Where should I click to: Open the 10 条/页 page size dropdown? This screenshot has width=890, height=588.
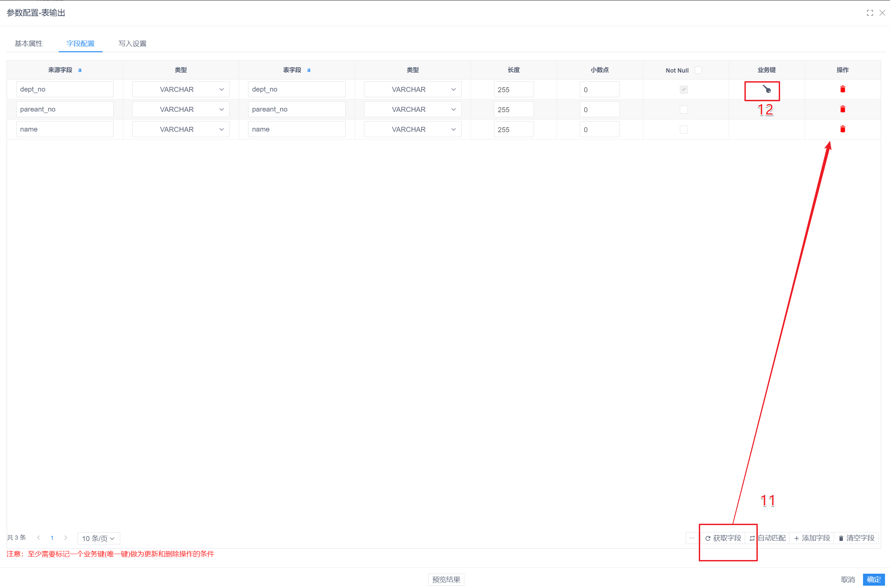[99, 538]
